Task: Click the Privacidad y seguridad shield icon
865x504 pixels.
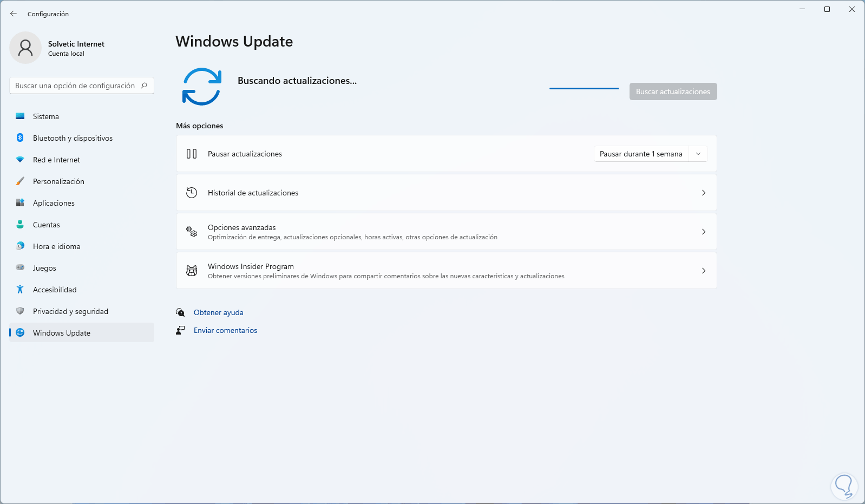Action: [20, 311]
